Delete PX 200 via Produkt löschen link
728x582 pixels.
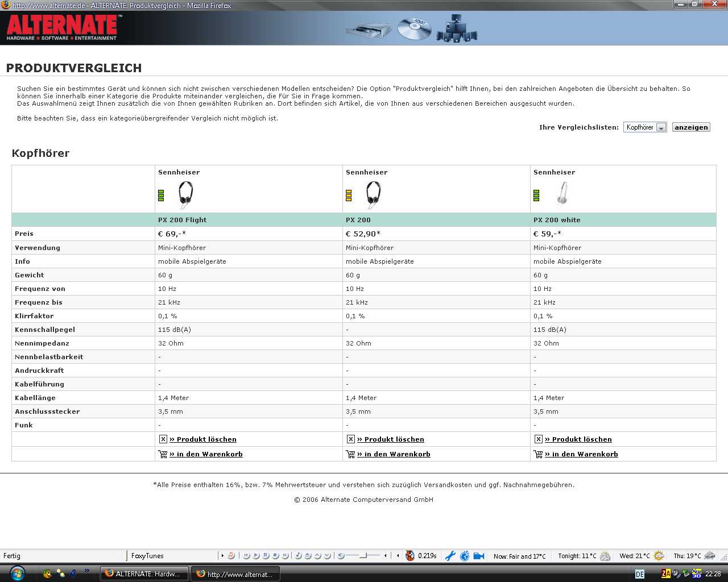[x=391, y=439]
